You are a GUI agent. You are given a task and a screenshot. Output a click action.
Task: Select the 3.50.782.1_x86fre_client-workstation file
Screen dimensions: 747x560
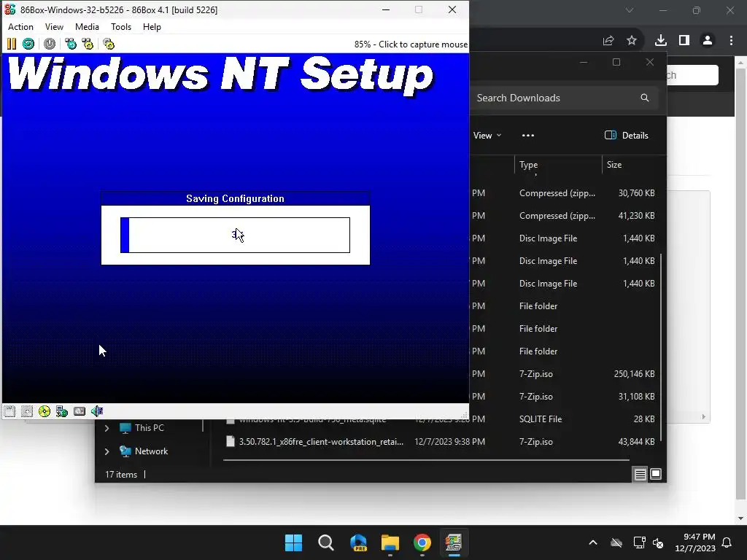pyautogui.click(x=321, y=442)
